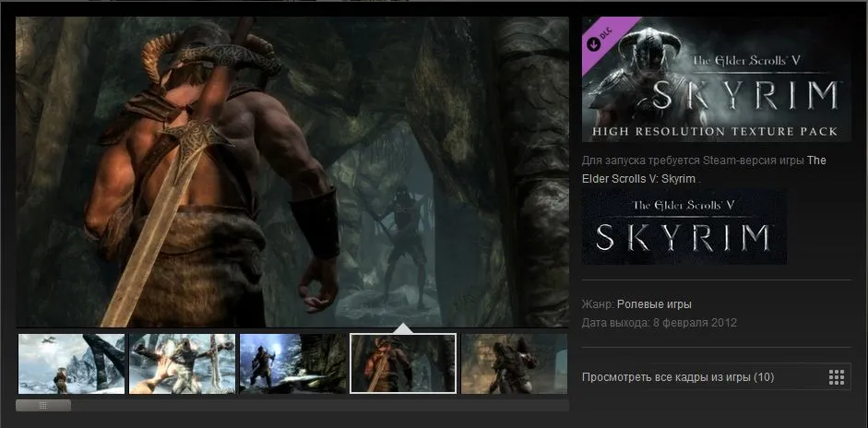The width and height of the screenshot is (868, 428).
Task: Open the 'Ролевые игры' genre link
Action: [654, 304]
